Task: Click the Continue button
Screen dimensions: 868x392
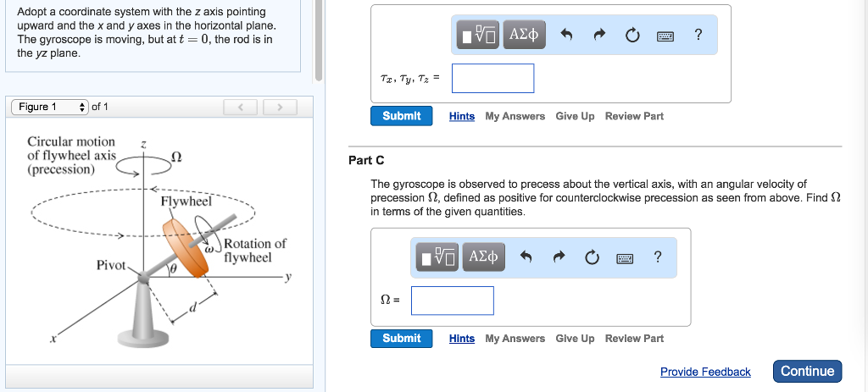Action: click(807, 371)
